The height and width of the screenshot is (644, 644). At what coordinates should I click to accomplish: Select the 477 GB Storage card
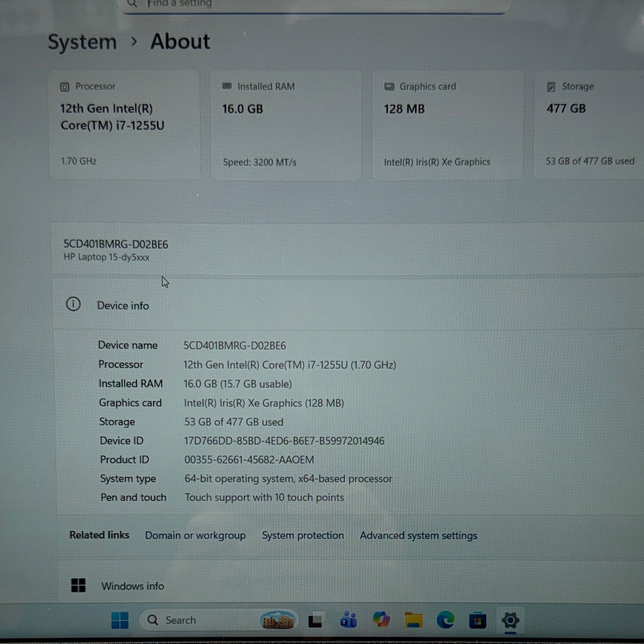[589, 125]
